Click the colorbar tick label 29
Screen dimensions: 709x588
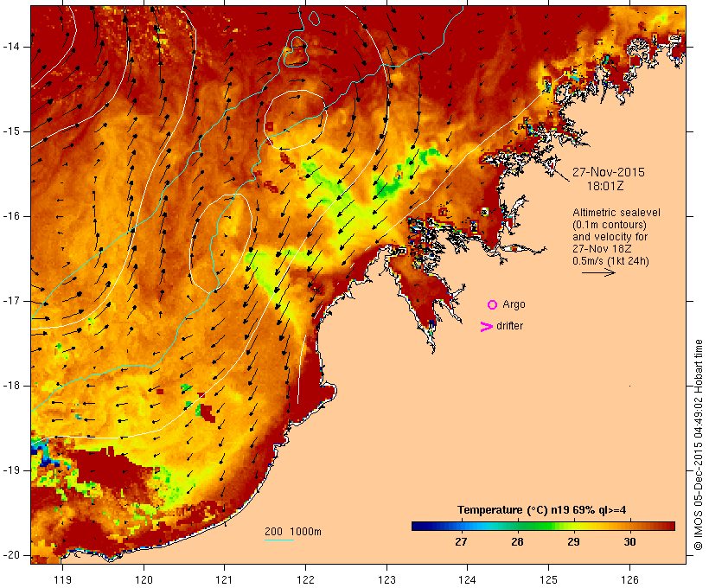[x=573, y=542]
